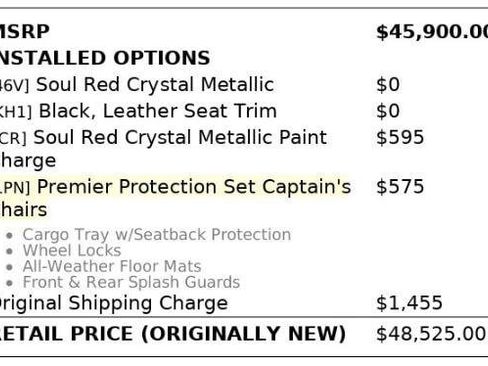Click the $595 paint charge price
This screenshot has width=488, height=366.
click(400, 137)
